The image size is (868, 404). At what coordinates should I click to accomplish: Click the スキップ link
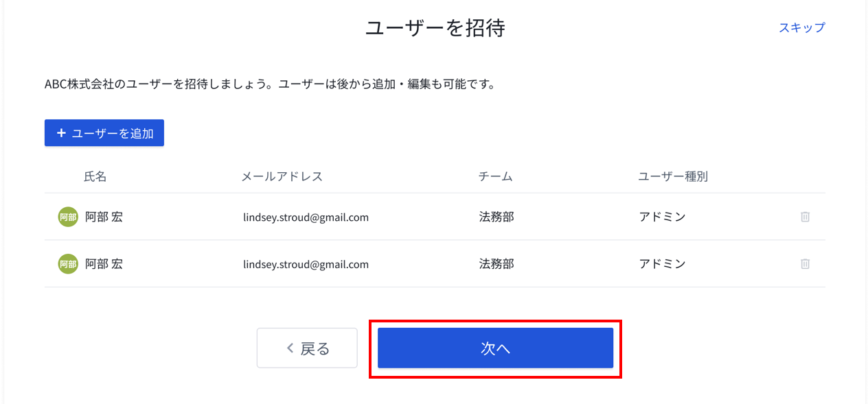(x=801, y=27)
